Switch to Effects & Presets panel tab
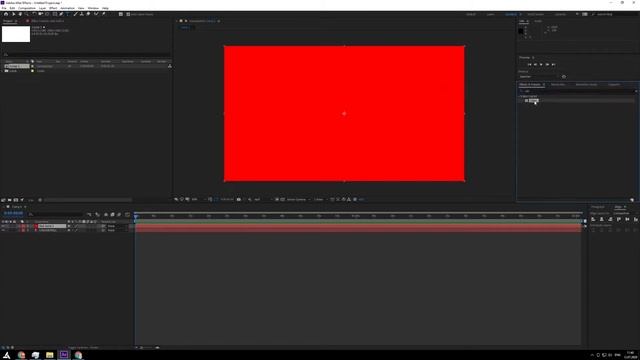 (530, 84)
